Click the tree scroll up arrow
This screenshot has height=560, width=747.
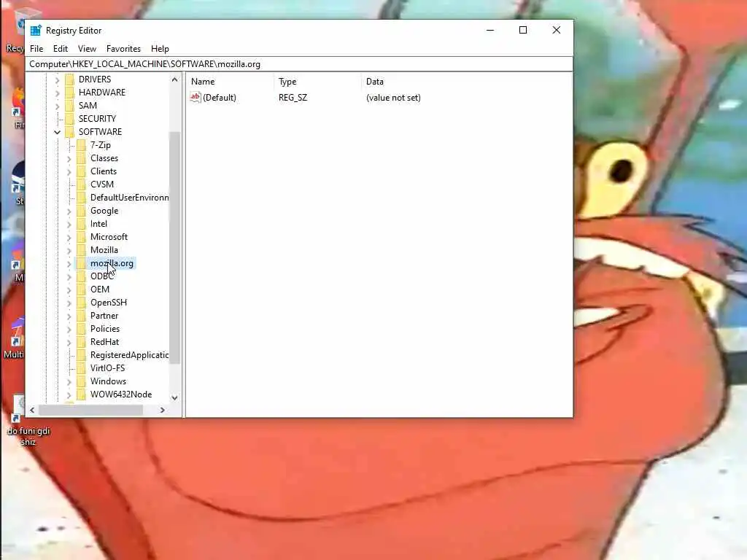[x=174, y=79]
